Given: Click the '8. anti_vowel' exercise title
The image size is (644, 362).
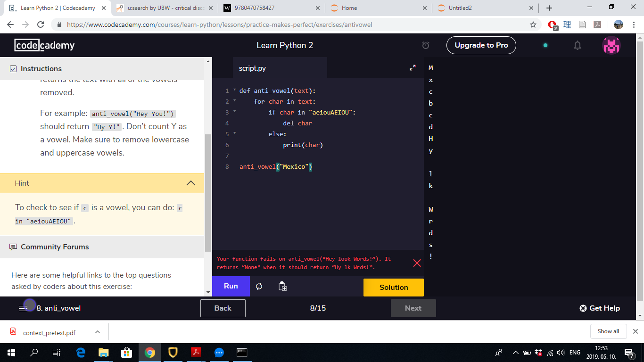Looking at the screenshot, I should pos(58,308).
